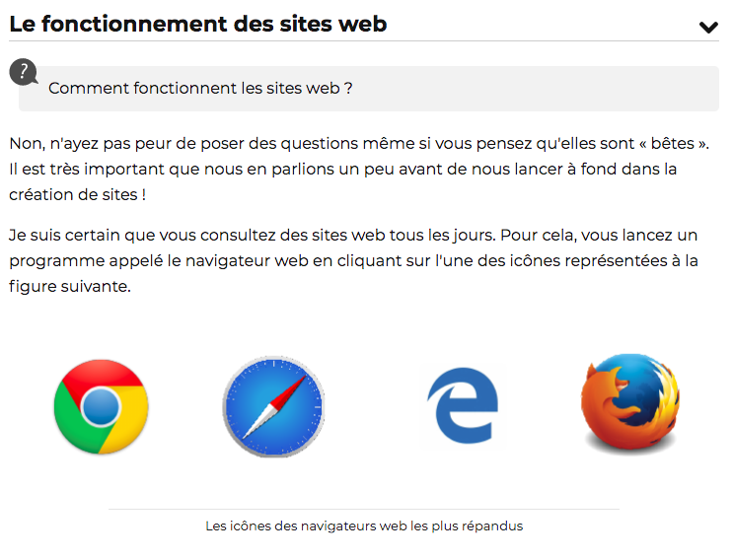Click the heading "Le fonctionnement des sites web"
The image size is (733, 560).
pyautogui.click(x=198, y=24)
